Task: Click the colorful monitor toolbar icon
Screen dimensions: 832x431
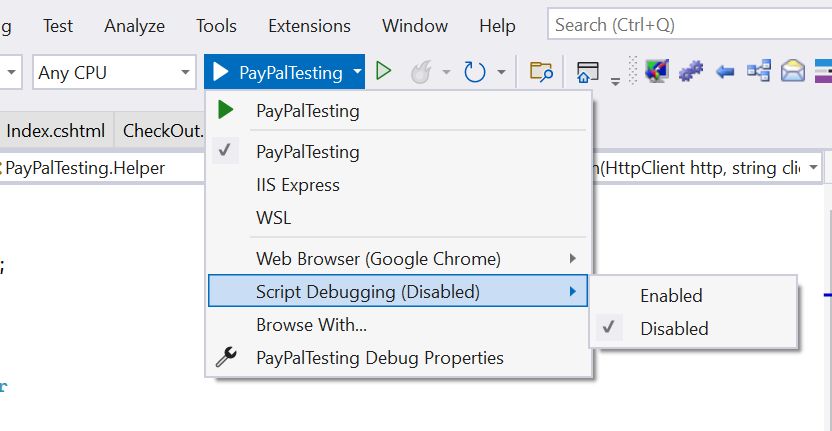Action: click(657, 71)
